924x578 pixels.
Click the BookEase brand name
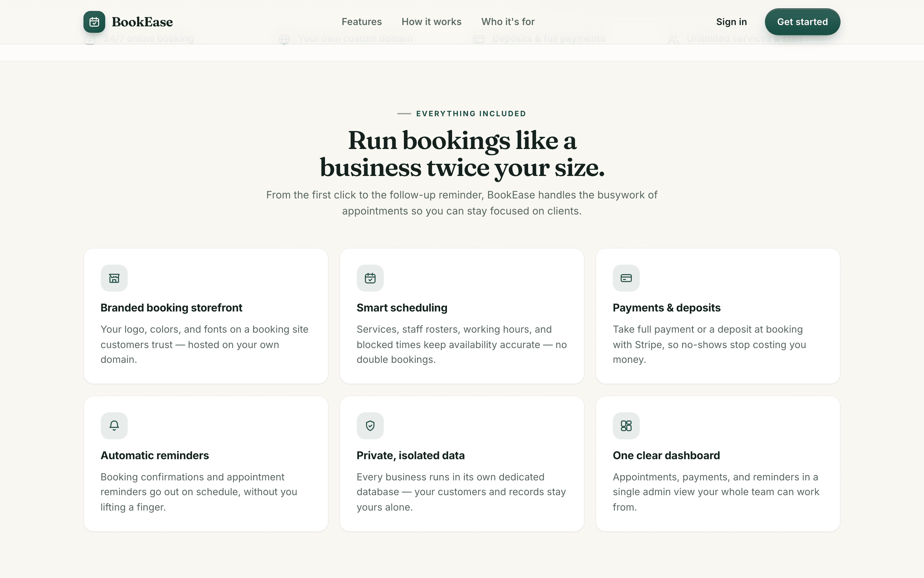tap(142, 22)
